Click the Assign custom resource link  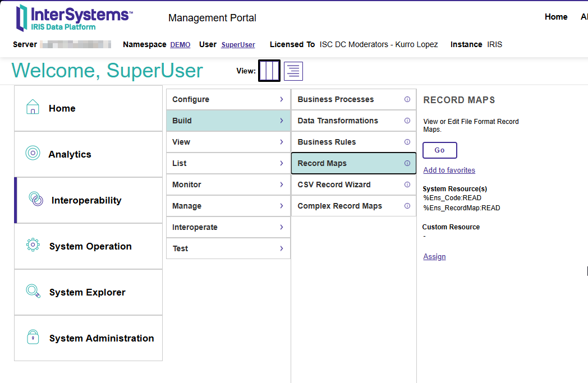click(434, 257)
